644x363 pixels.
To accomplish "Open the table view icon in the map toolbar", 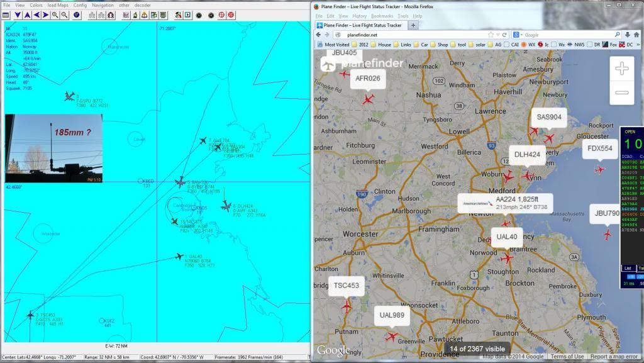I will tap(6, 15).
